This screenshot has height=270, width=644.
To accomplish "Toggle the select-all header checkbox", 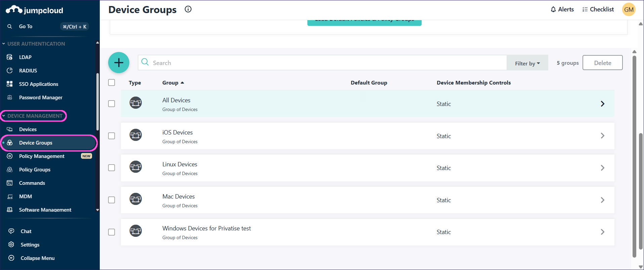I will click(x=112, y=83).
